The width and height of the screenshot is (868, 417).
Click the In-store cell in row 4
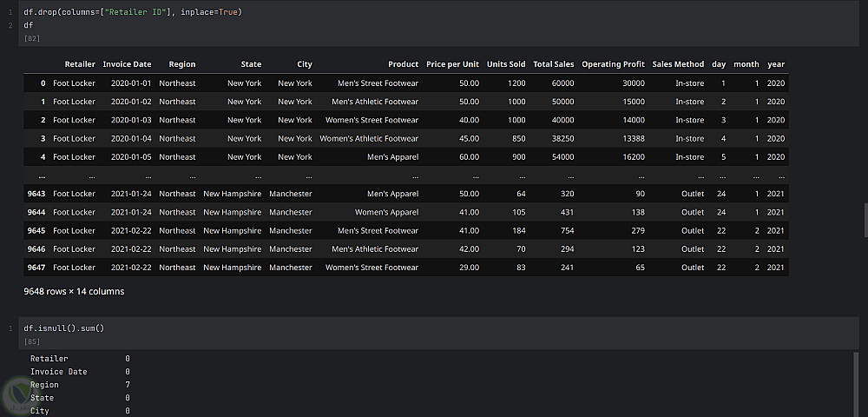[x=690, y=156]
